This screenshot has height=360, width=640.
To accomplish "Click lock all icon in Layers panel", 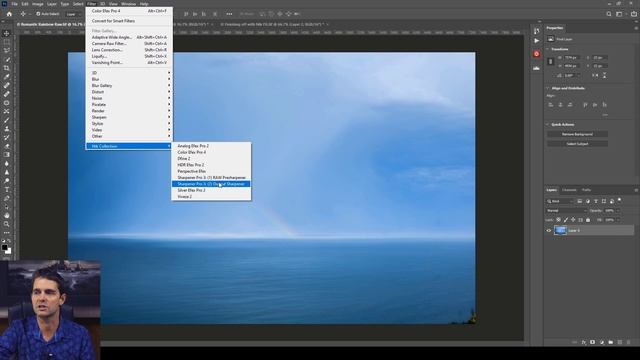I will pyautogui.click(x=588, y=220).
